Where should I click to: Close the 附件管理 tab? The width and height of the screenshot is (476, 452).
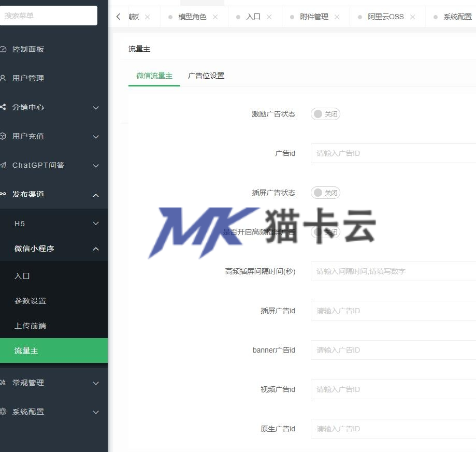337,17
